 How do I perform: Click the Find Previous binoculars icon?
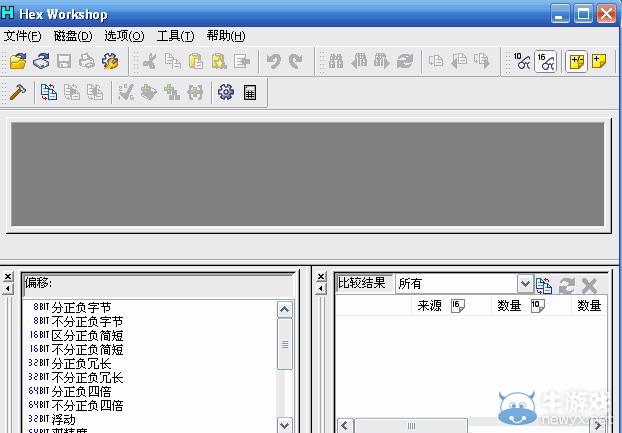tap(359, 61)
